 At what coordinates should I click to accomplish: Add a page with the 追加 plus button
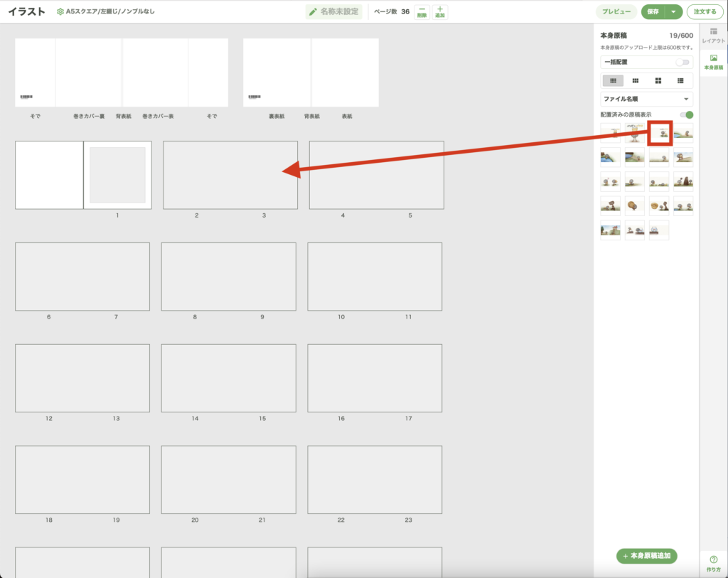(x=439, y=11)
